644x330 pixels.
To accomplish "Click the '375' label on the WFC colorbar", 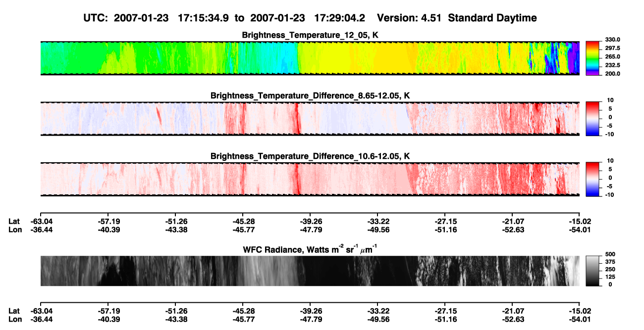I will point(610,262).
